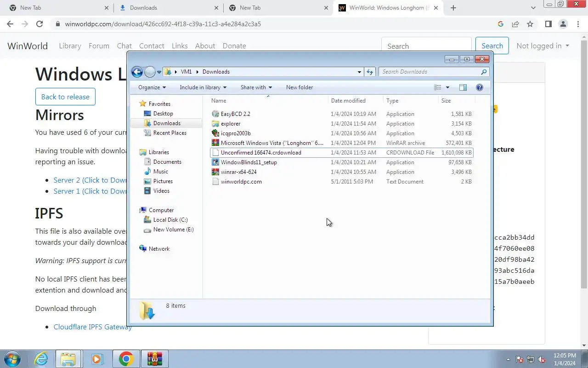Open Recent Places in navigation pane
Image resolution: width=588 pixels, height=368 pixels.
click(x=170, y=133)
